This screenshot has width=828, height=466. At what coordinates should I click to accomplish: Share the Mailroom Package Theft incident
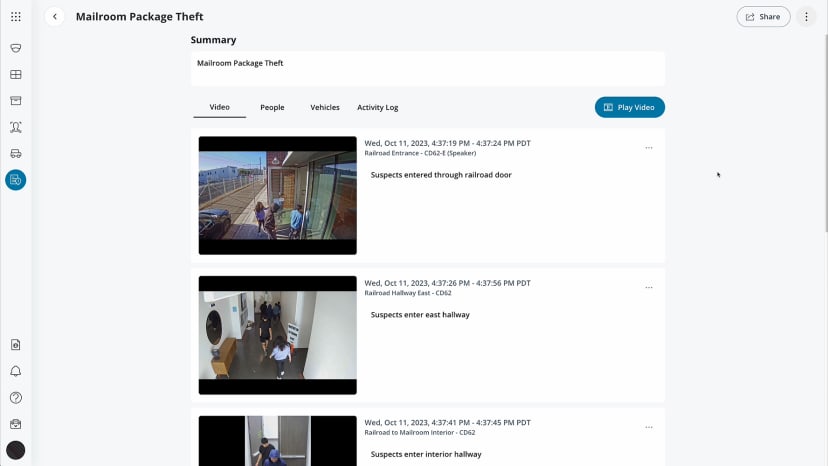pyautogui.click(x=763, y=17)
